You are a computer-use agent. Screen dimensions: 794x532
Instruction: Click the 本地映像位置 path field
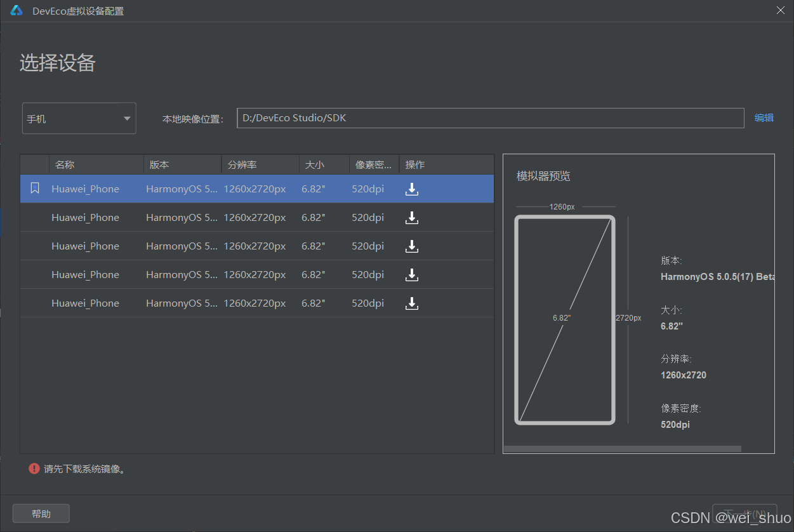[490, 118]
